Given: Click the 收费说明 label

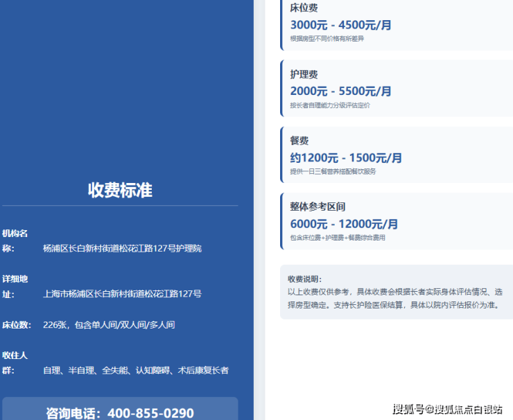Looking at the screenshot, I should 304,279.
